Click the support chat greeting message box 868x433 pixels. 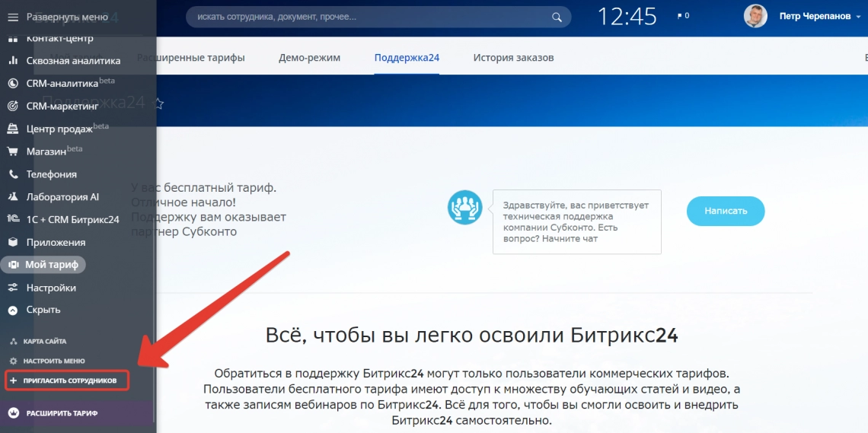pos(577,221)
